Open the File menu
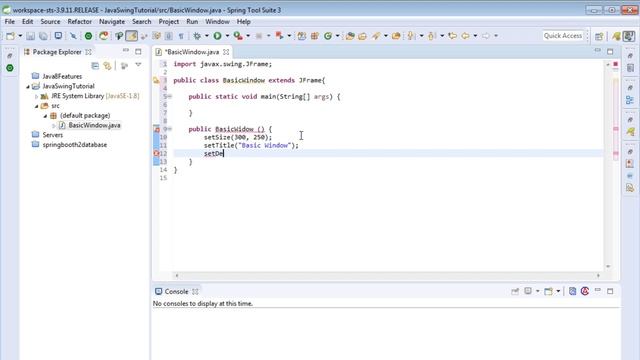 point(10,22)
